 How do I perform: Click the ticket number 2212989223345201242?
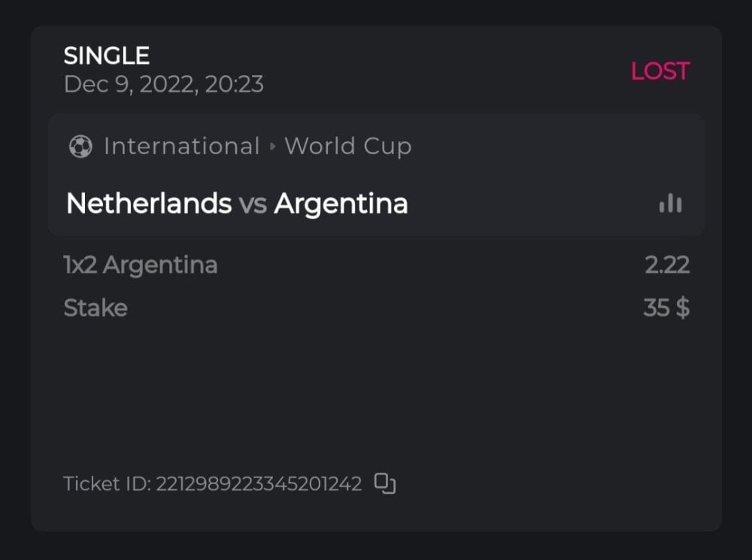(x=259, y=483)
